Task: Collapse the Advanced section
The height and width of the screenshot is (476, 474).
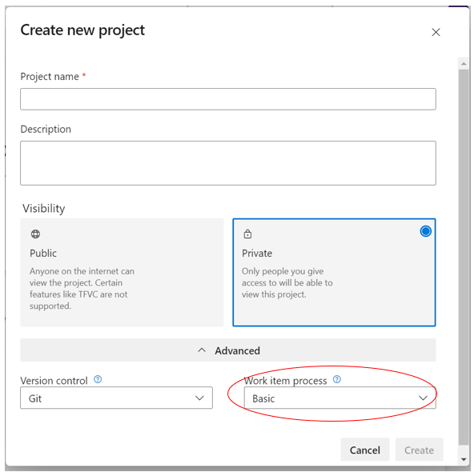Action: pyautogui.click(x=228, y=350)
